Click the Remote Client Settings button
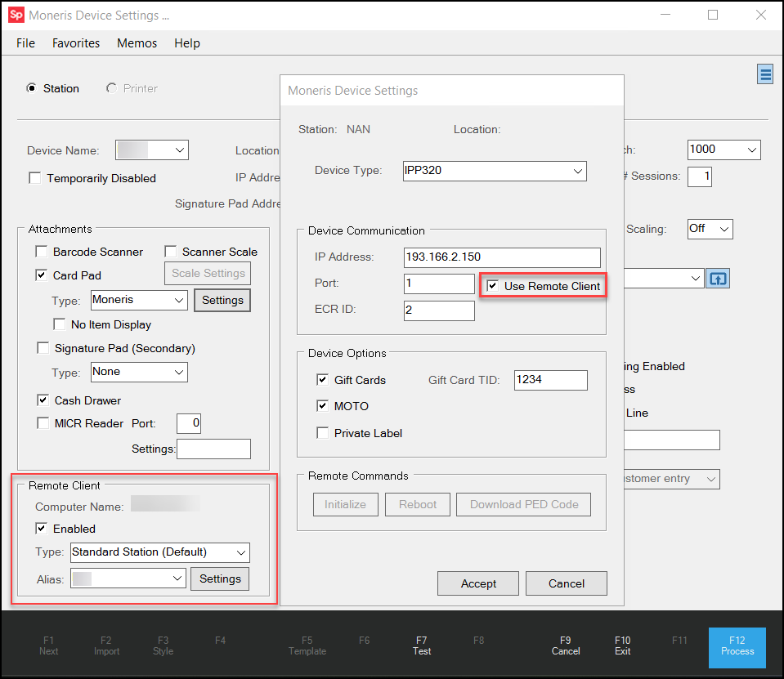This screenshot has width=784, height=679. tap(220, 578)
